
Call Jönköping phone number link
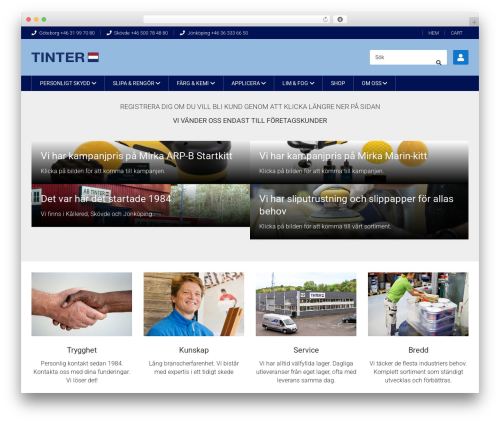(218, 33)
